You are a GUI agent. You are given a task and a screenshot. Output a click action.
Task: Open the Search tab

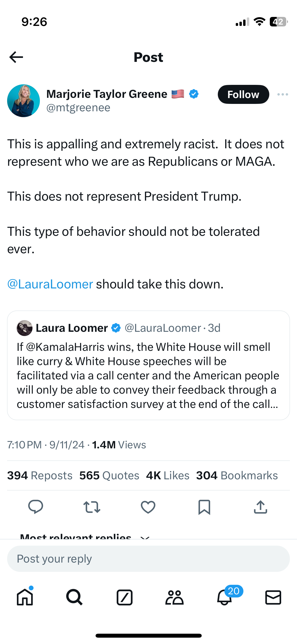pos(74,597)
